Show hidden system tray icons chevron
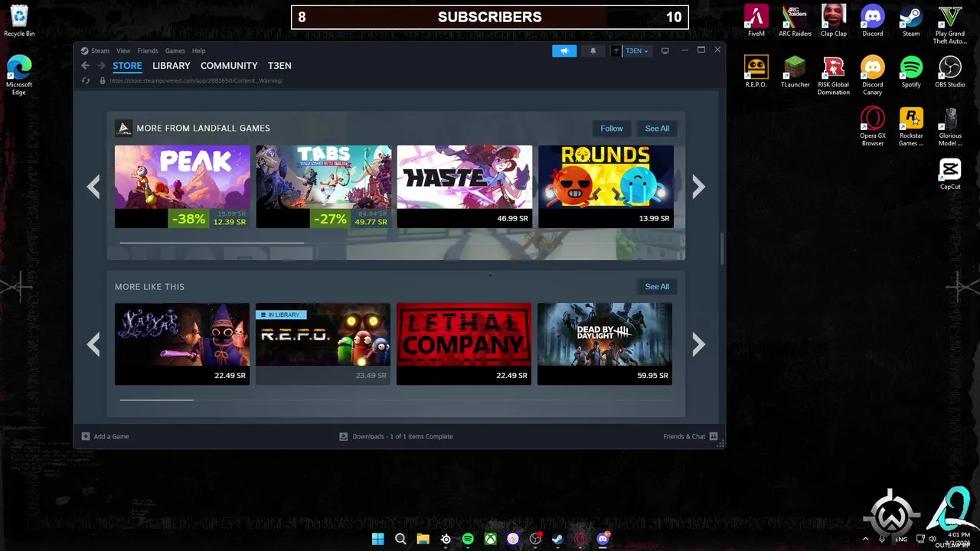Screen dimensions: 980x551 [866, 539]
